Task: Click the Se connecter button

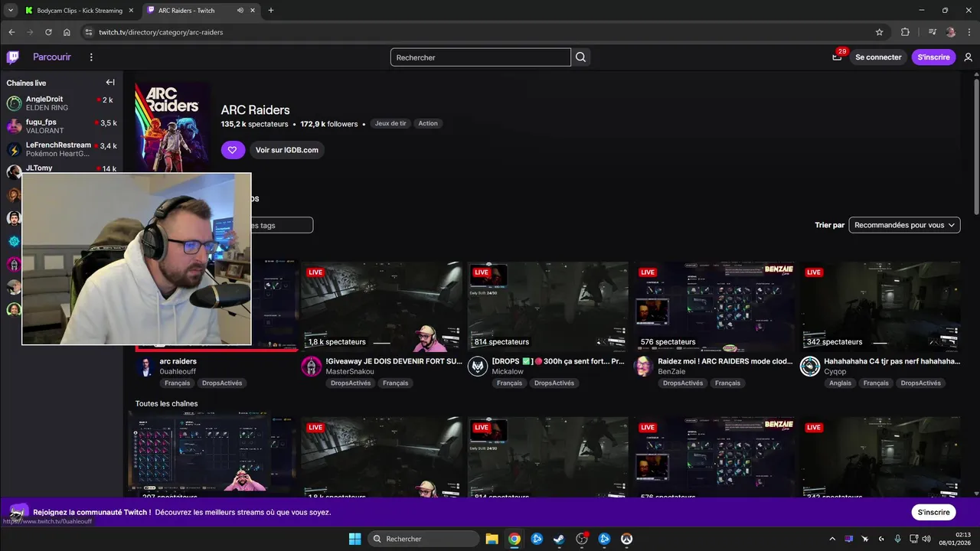Action: 878,57
